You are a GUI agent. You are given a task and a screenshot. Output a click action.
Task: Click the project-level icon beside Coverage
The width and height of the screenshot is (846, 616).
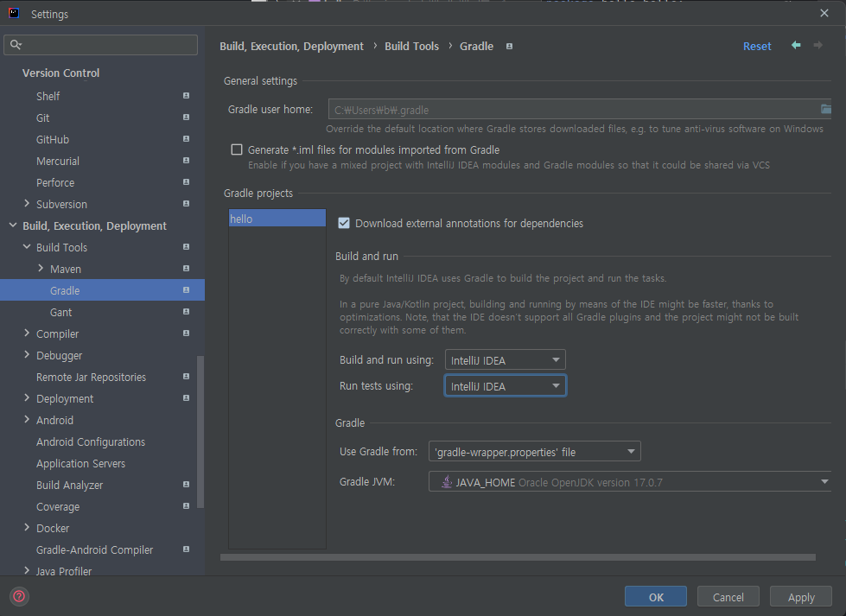186,505
